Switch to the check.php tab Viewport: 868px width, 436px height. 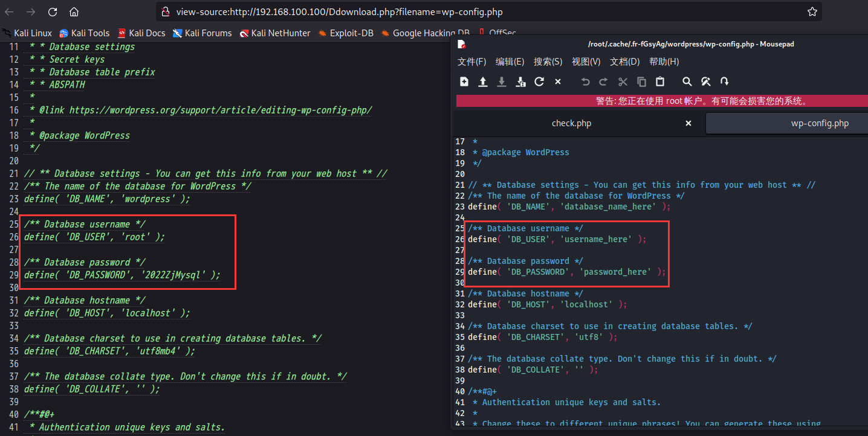tap(571, 123)
